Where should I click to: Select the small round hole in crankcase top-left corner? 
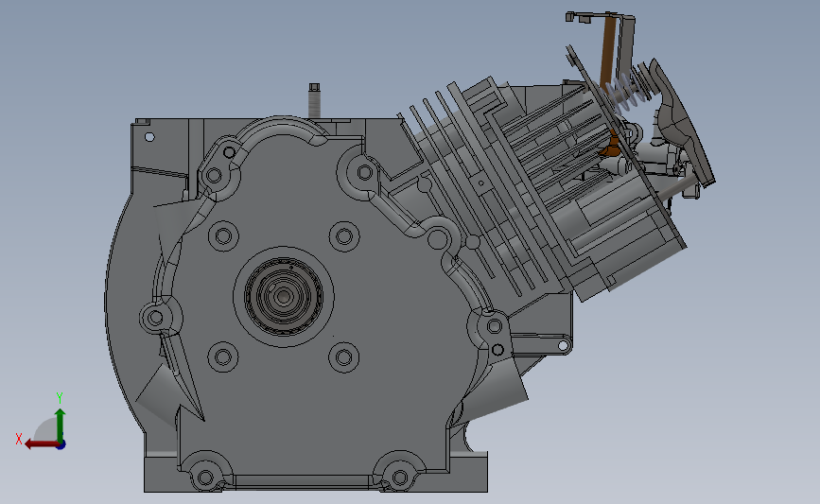(x=149, y=137)
